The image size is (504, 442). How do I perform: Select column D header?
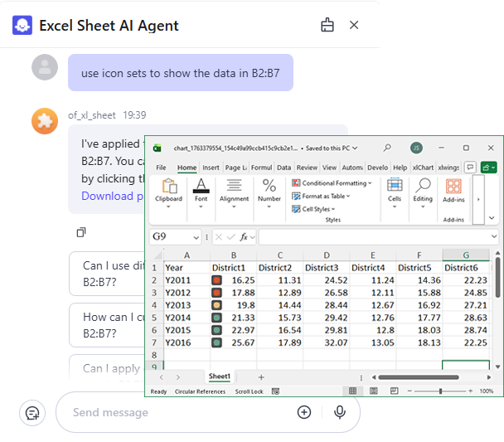click(327, 255)
